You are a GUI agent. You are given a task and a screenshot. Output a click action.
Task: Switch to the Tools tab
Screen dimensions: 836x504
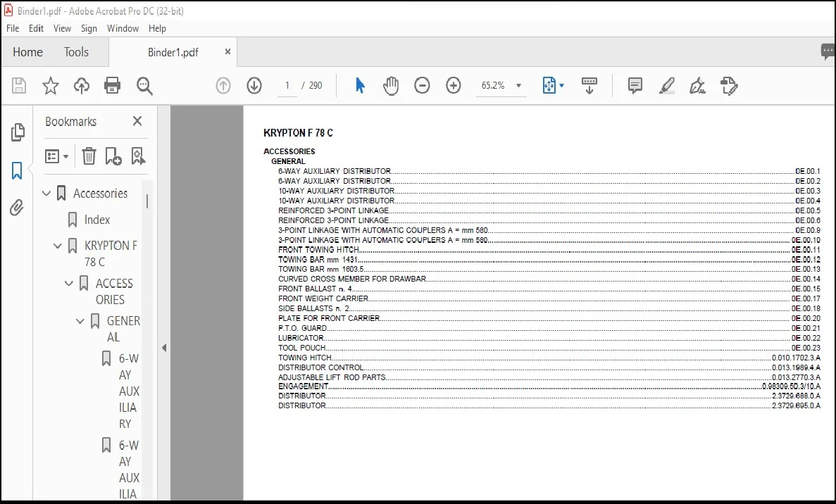pos(76,51)
